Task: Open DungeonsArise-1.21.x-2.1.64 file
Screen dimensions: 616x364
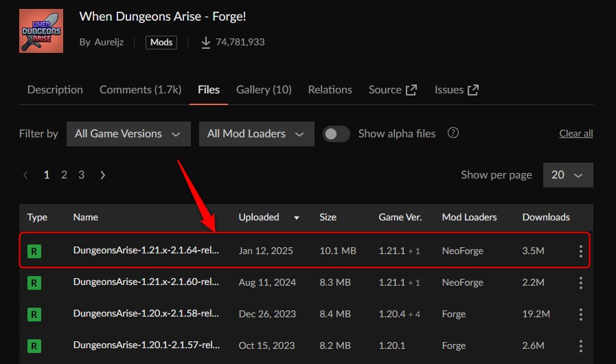Action: [146, 251]
